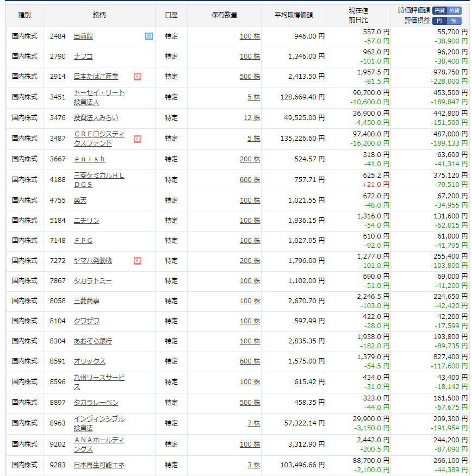This screenshot has width=472, height=476.
Task: Click the 200 株 quantity for ヤマハ発動機
Action: click(x=250, y=261)
